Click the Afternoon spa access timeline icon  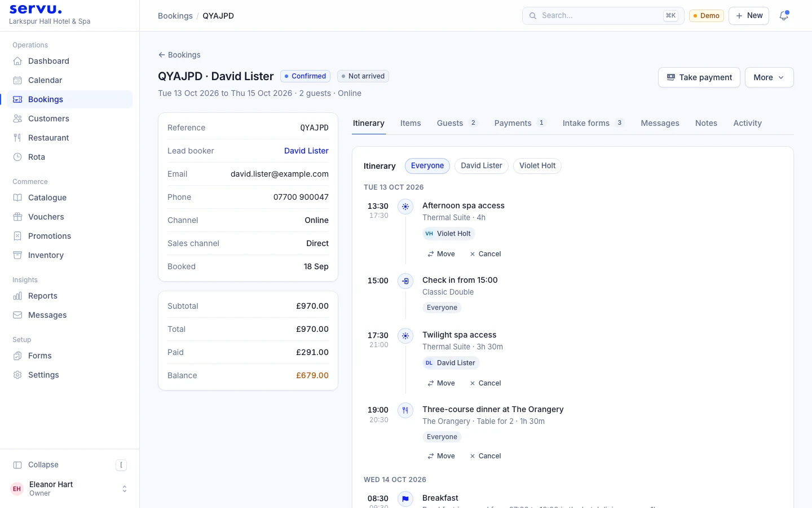tap(405, 207)
